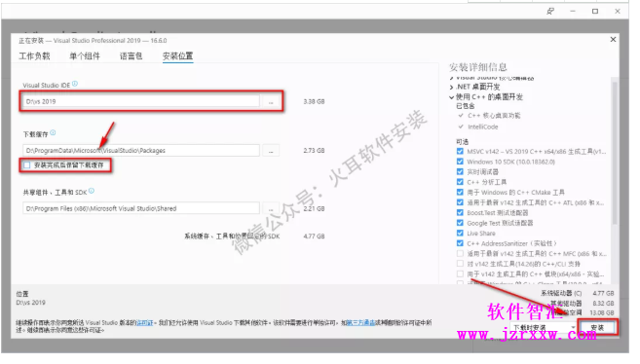
Task: Uncheck 用于 Windows 的 C++ CMake 工具
Action: [460, 192]
